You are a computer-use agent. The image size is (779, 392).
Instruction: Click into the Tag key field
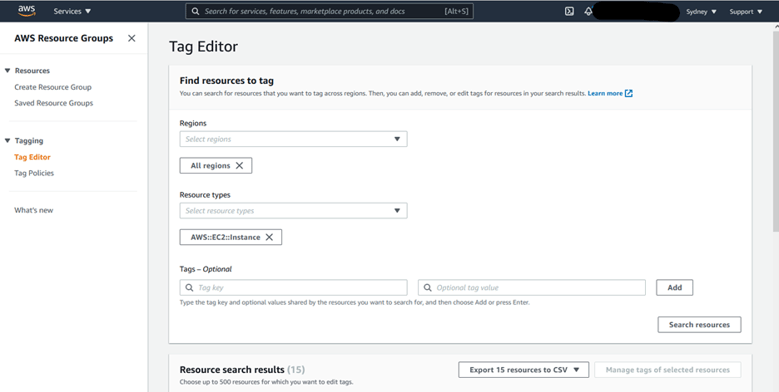294,287
